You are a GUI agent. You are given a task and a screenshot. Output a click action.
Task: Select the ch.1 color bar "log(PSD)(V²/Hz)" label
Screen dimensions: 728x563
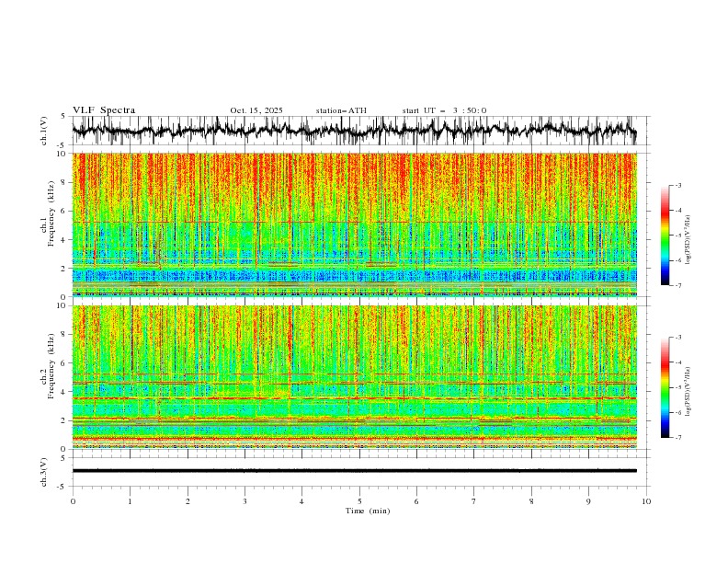(x=688, y=240)
